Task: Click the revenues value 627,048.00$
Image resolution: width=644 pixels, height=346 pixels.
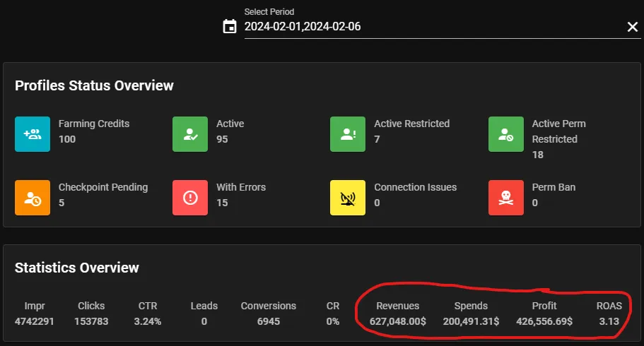Action: [398, 322]
